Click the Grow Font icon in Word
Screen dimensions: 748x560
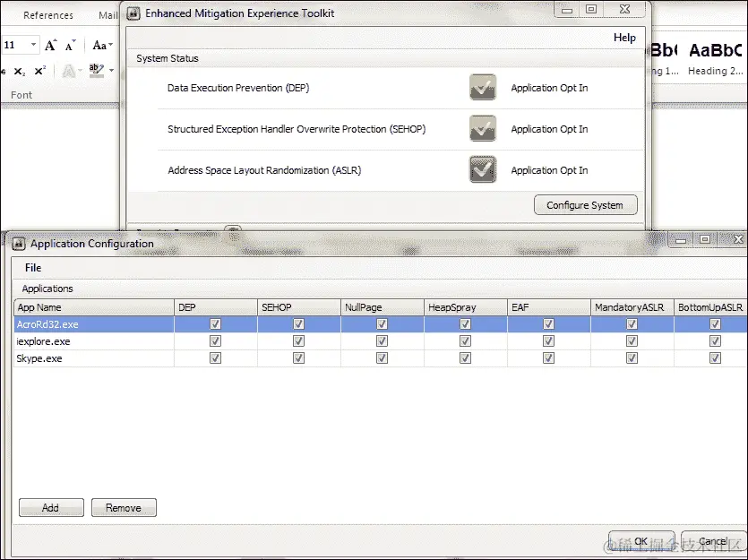50,46
